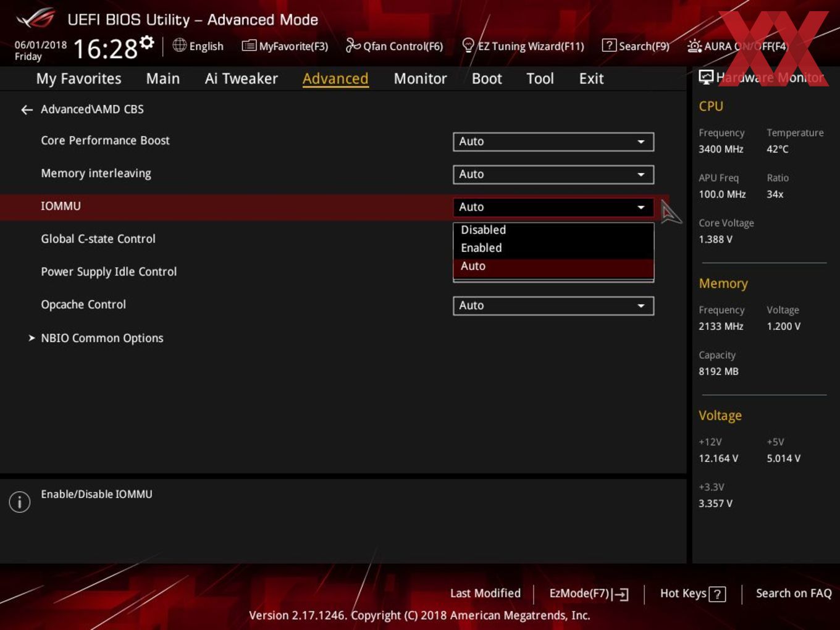The width and height of the screenshot is (840, 630).
Task: Select Global C-state Control row
Action: pos(98,239)
